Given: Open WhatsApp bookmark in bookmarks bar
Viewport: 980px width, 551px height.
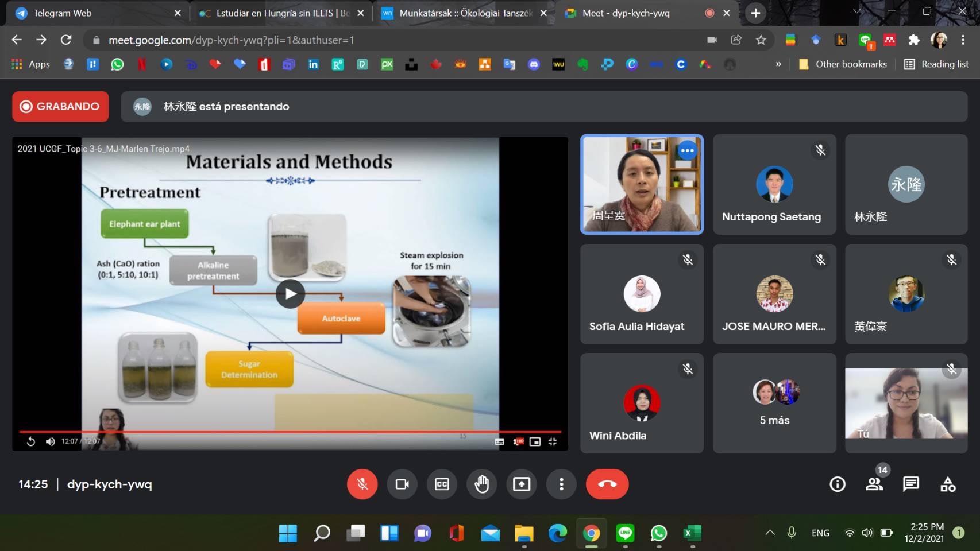Looking at the screenshot, I should click(117, 64).
